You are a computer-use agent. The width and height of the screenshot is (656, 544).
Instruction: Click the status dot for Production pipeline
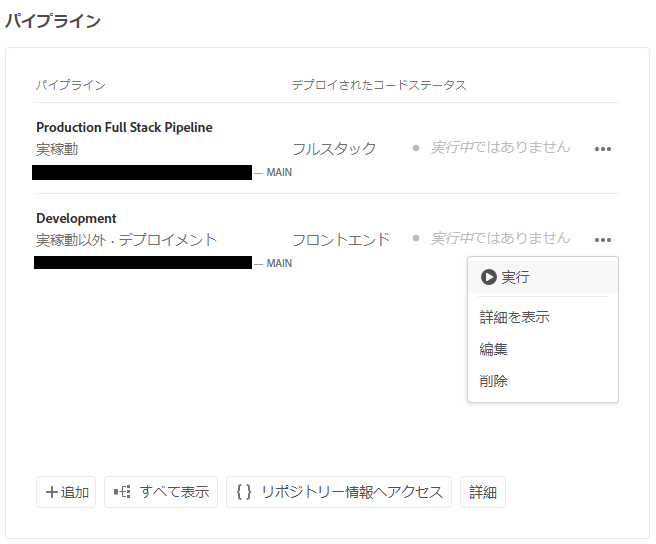point(416,148)
